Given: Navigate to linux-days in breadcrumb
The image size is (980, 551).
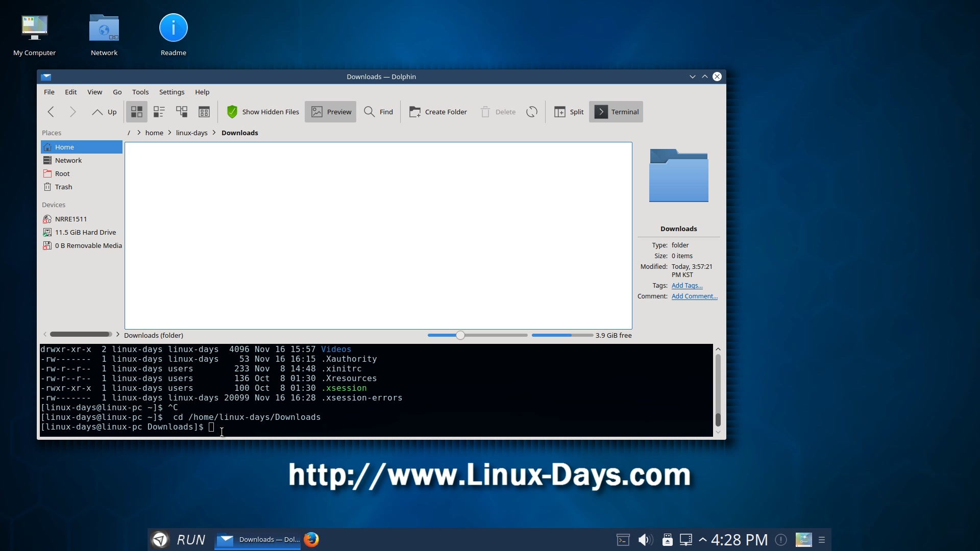Looking at the screenshot, I should [x=192, y=133].
